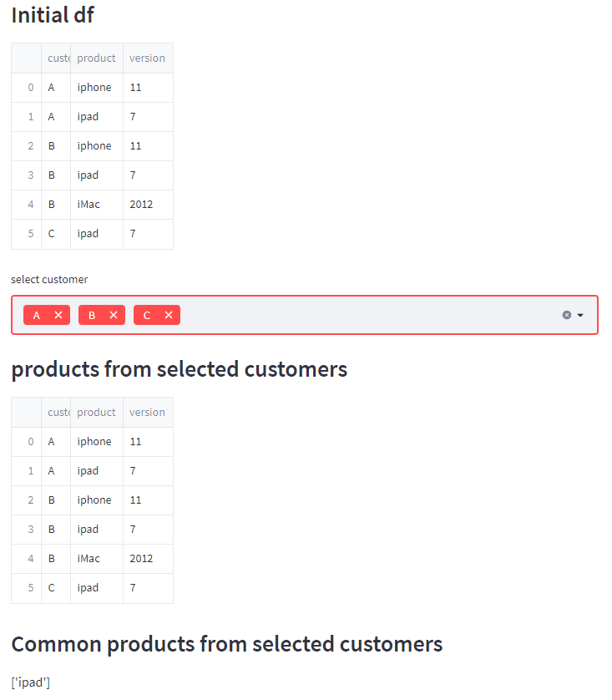The width and height of the screenshot is (612, 700).
Task: Click the 'product' header in the selected customers table
Action: 96,413
